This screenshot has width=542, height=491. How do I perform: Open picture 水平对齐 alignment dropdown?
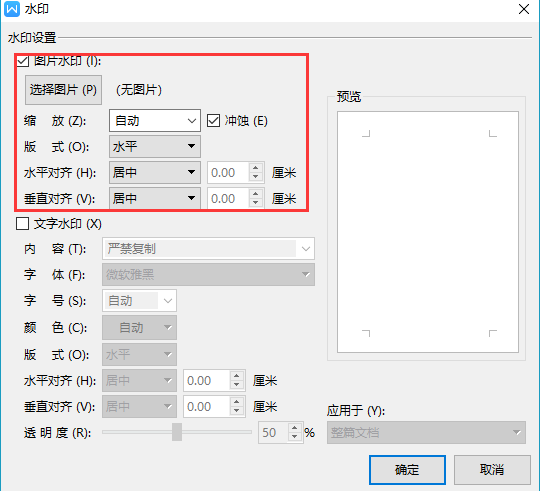pyautogui.click(x=155, y=172)
